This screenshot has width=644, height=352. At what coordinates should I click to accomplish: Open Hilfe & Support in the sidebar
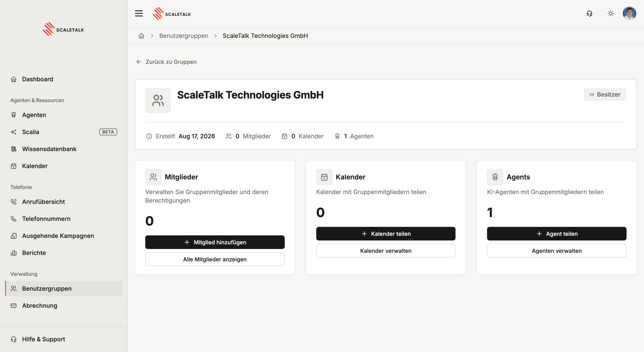63,339
